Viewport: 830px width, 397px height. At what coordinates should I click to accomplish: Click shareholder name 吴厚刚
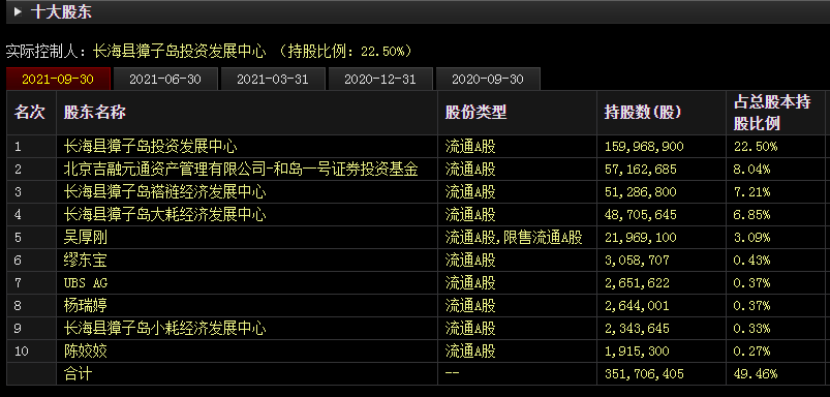click(x=85, y=238)
